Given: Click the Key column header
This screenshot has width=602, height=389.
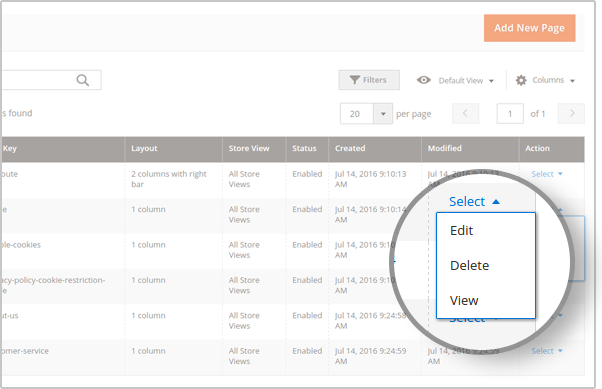Looking at the screenshot, I should tap(63, 149).
